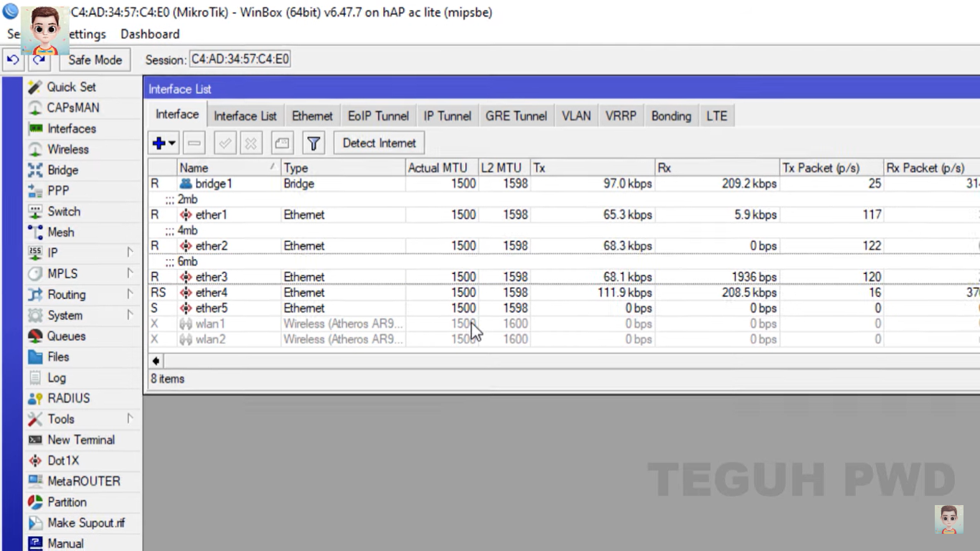Image resolution: width=980 pixels, height=551 pixels.
Task: Open Mesh in the sidebar
Action: 60,232
